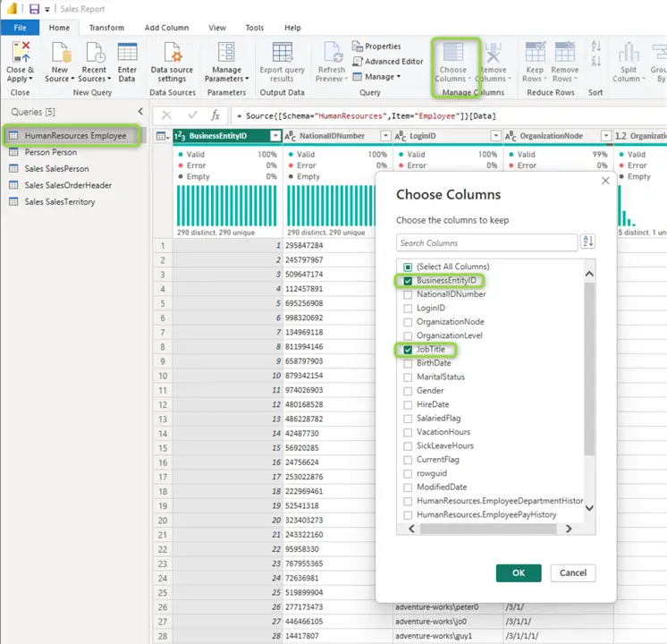Open the Advanced Editor
This screenshot has width=667, height=644.
pyautogui.click(x=387, y=62)
